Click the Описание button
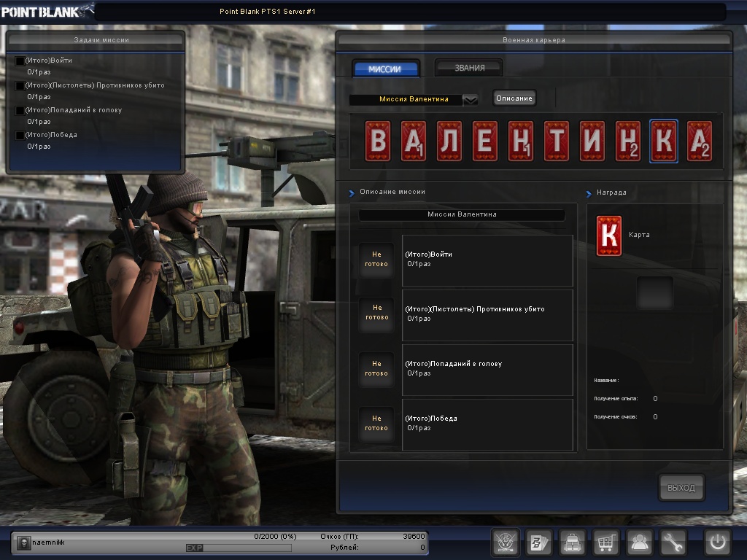 514,98
